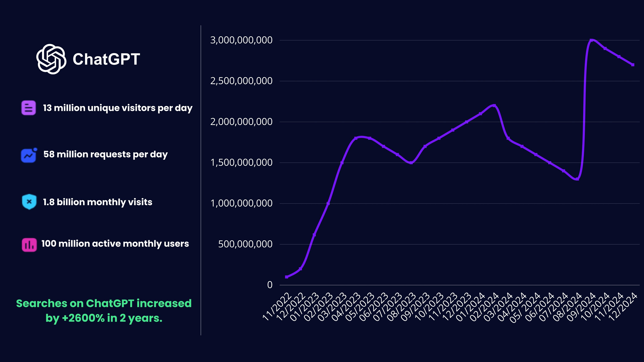Click the purple list icon beside unique visitors
This screenshot has width=644, height=362.
[28, 108]
